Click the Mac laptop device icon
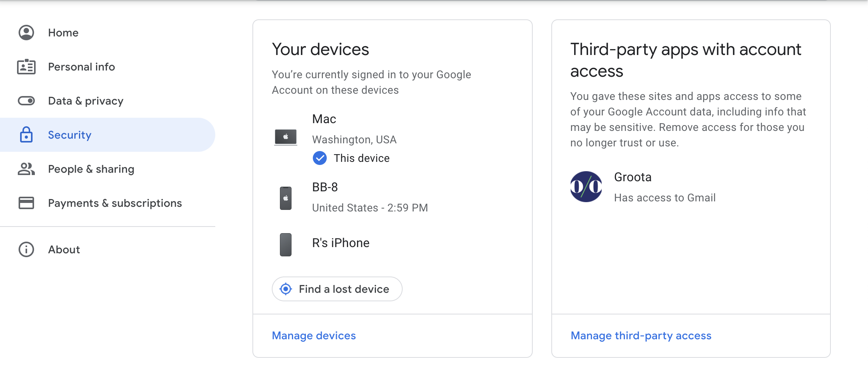The image size is (868, 371). click(x=286, y=137)
